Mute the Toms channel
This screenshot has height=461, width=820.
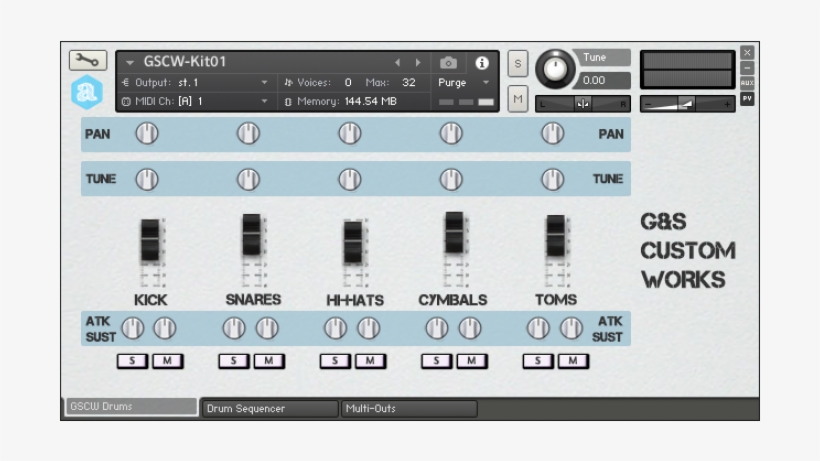tap(573, 361)
